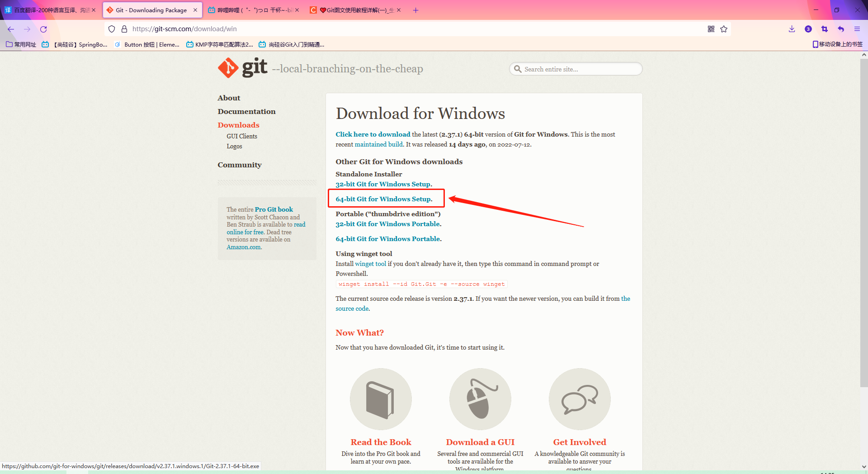The height and width of the screenshot is (474, 868).
Task: Click the browser forward arrow
Action: pos(27,29)
